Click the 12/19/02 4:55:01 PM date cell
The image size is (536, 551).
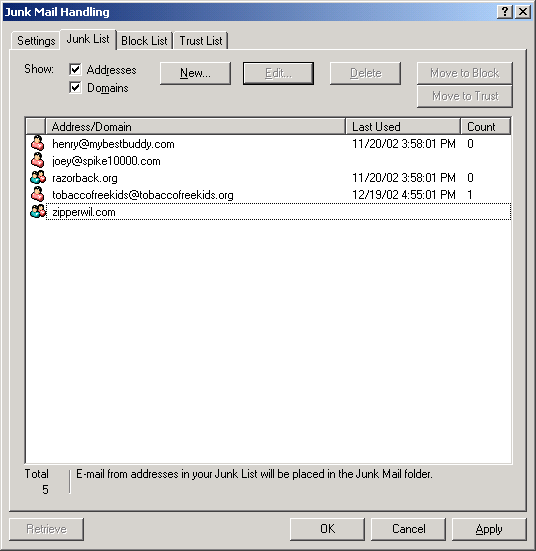click(x=403, y=194)
